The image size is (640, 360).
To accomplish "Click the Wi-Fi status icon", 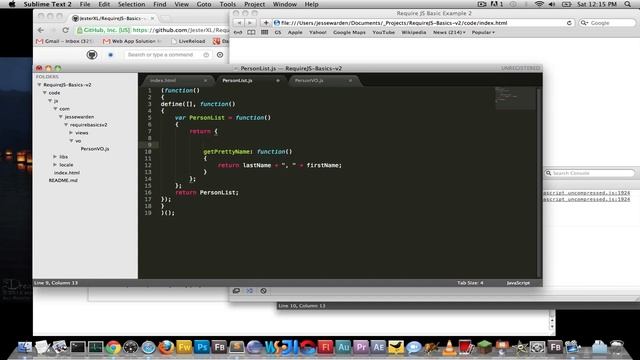I will [x=539, y=4].
